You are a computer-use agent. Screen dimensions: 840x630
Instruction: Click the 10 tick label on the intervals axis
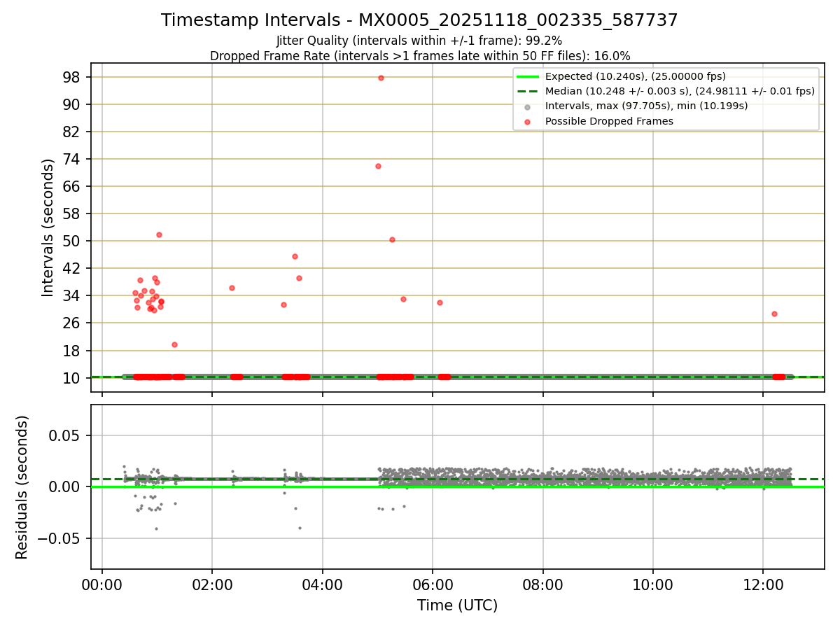pyautogui.click(x=73, y=378)
